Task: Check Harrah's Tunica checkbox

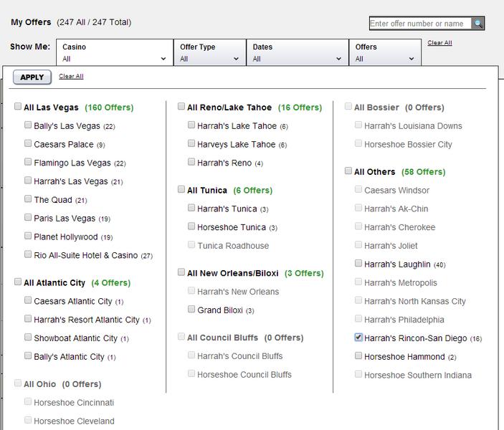Action: tap(191, 208)
